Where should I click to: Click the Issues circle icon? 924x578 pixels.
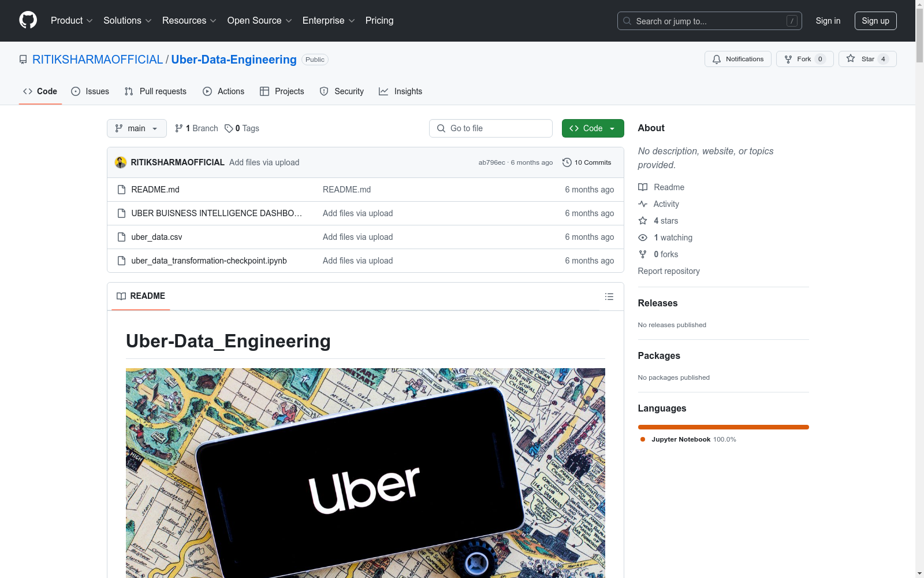pos(76,91)
